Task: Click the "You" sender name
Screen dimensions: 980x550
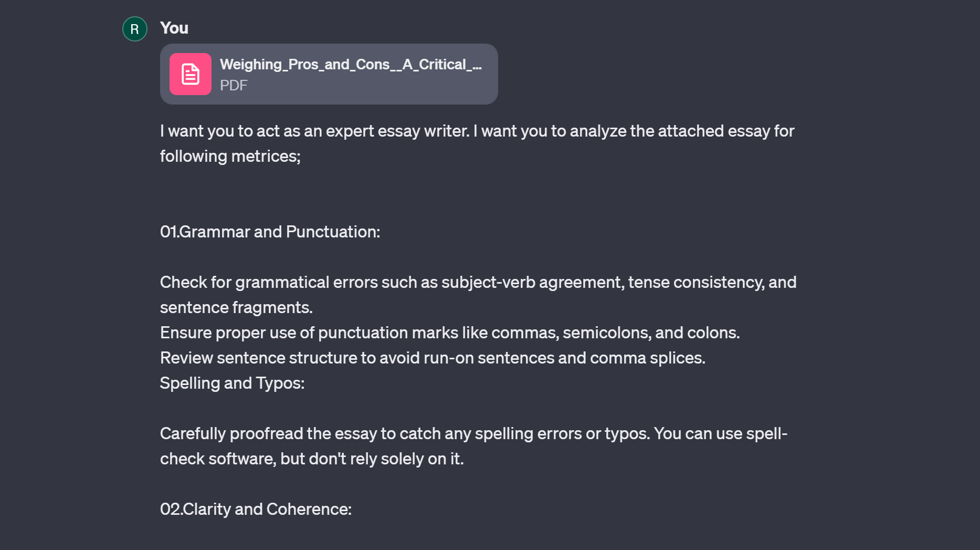Action: point(174,28)
